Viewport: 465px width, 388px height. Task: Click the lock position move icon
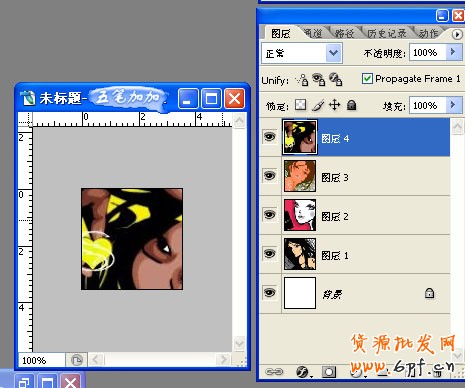point(334,105)
